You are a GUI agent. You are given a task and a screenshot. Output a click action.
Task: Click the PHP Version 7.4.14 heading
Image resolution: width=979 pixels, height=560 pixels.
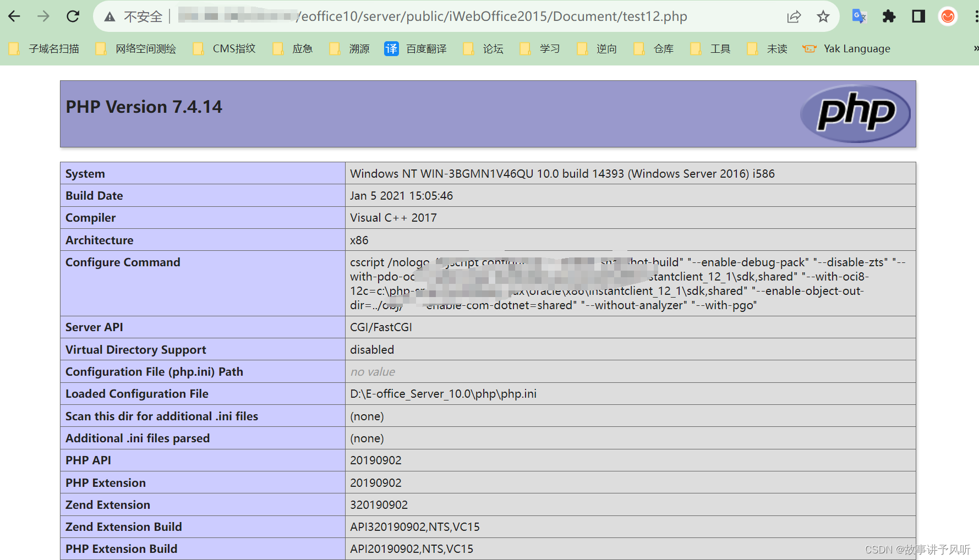tap(144, 107)
